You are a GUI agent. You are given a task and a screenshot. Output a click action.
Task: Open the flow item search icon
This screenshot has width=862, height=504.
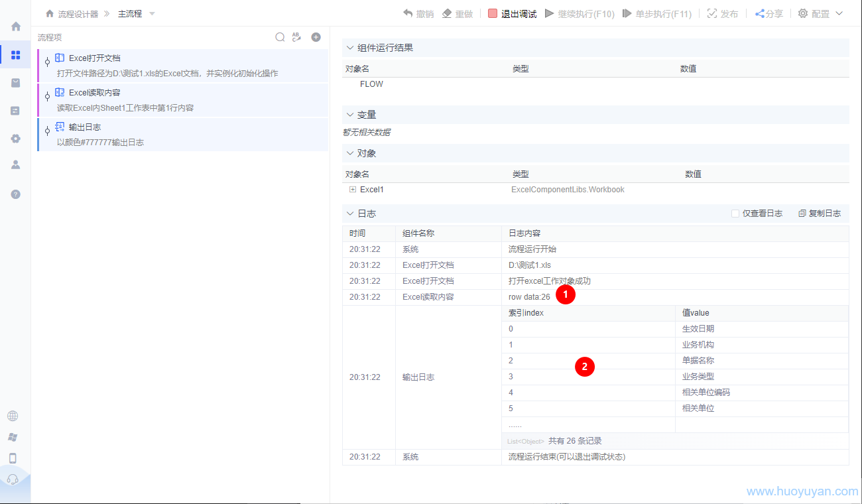[x=280, y=37]
